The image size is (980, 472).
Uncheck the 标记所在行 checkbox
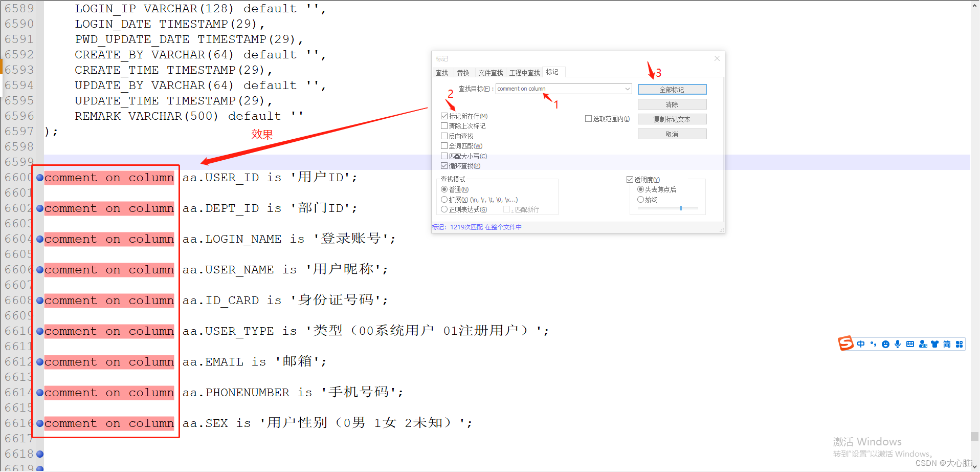[x=444, y=116]
